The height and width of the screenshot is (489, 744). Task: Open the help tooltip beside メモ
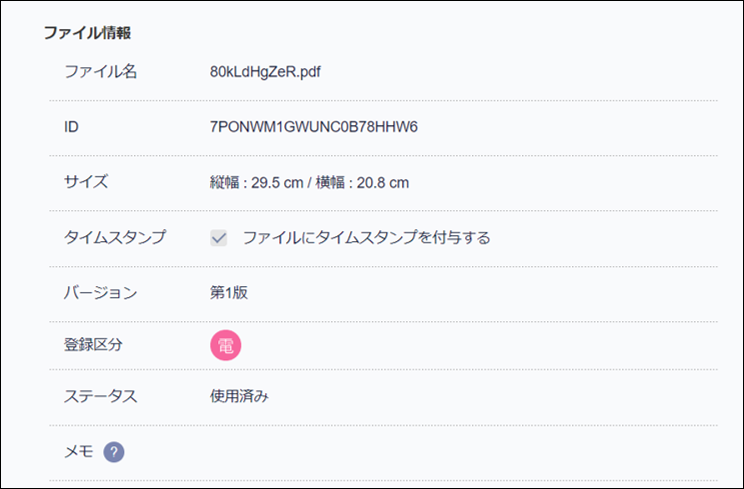114,452
